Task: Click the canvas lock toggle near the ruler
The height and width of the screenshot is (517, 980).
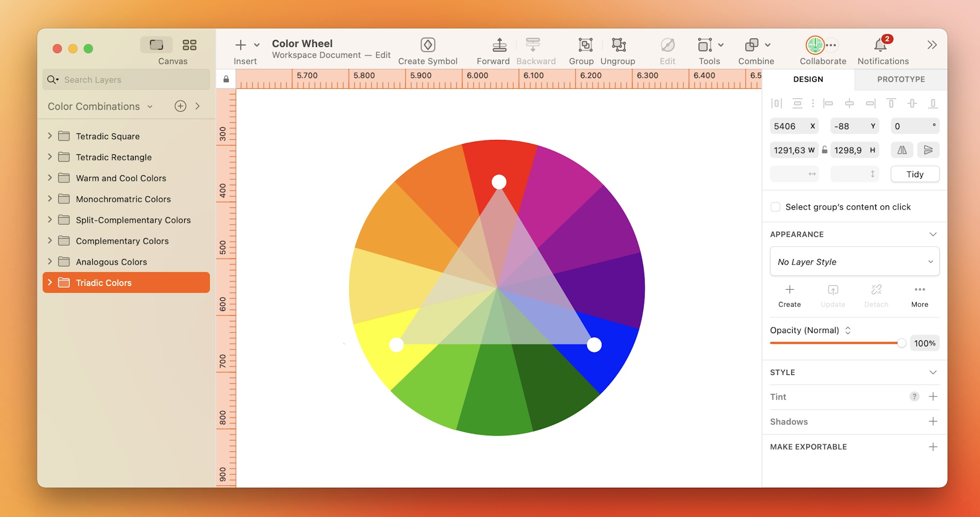Action: (x=226, y=79)
